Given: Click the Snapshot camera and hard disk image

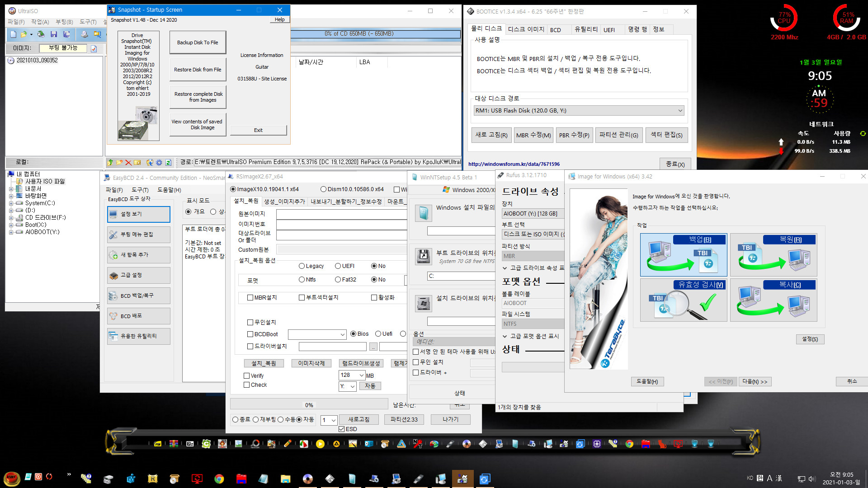Looking at the screenshot, I should 138,123.
